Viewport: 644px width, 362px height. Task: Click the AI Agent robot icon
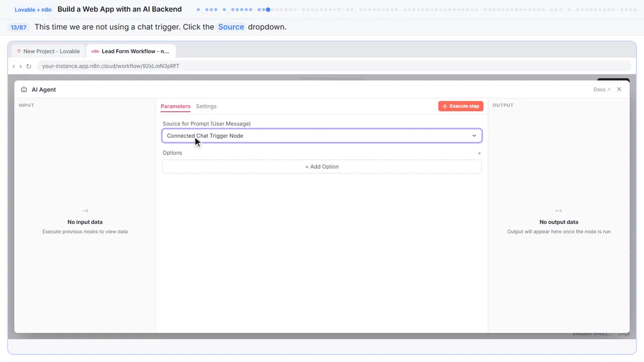point(24,89)
